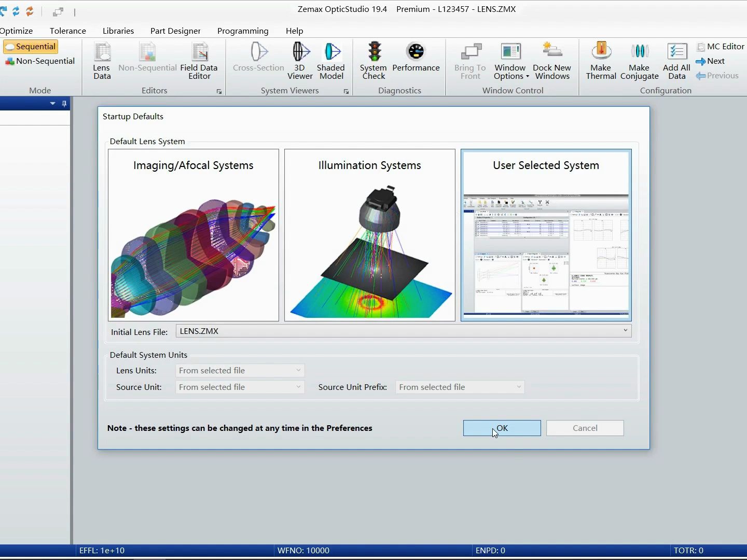Click WFNO value in status bar
Image resolution: width=747 pixels, height=560 pixels.
pos(303,551)
